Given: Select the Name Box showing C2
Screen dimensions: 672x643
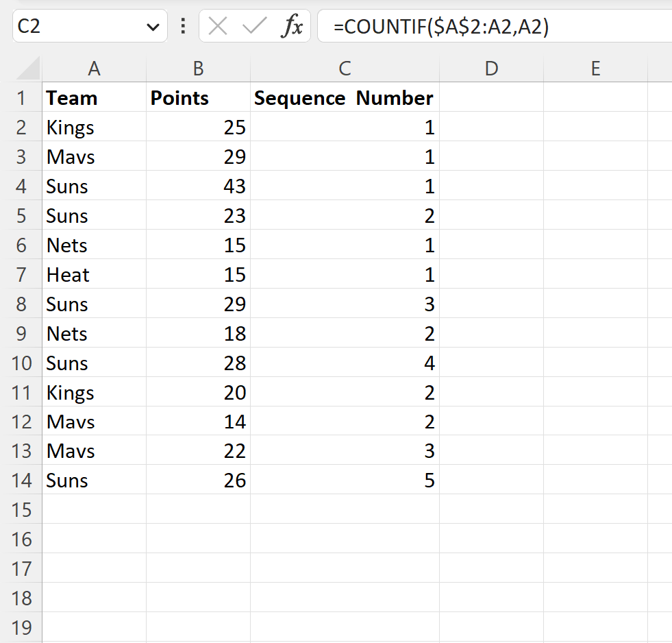Looking at the screenshot, I should coord(69,26).
